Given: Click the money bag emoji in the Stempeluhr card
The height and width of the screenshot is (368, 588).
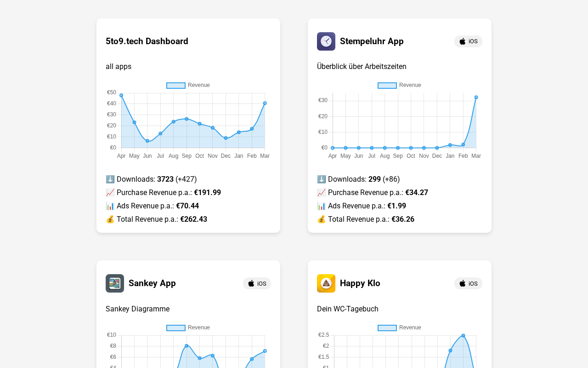Looking at the screenshot, I should (x=322, y=219).
